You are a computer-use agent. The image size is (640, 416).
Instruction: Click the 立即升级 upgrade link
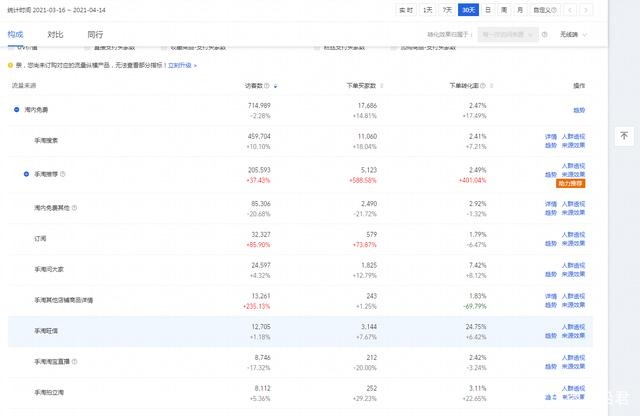point(182,65)
